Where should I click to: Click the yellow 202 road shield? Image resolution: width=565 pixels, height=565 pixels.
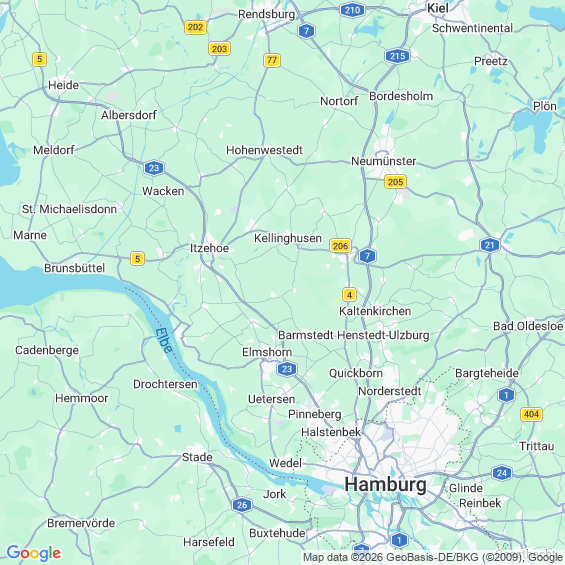coord(195,27)
